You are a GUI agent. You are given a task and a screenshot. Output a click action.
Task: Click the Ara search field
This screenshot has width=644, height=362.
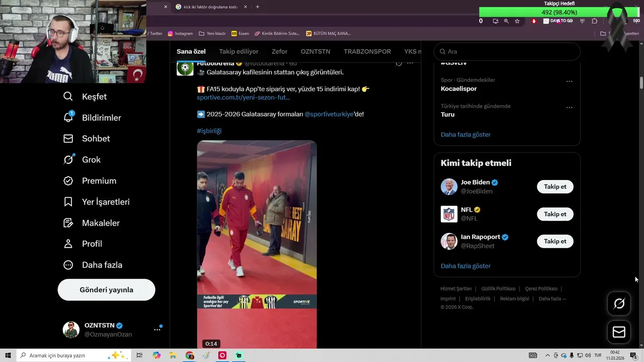[x=507, y=52]
